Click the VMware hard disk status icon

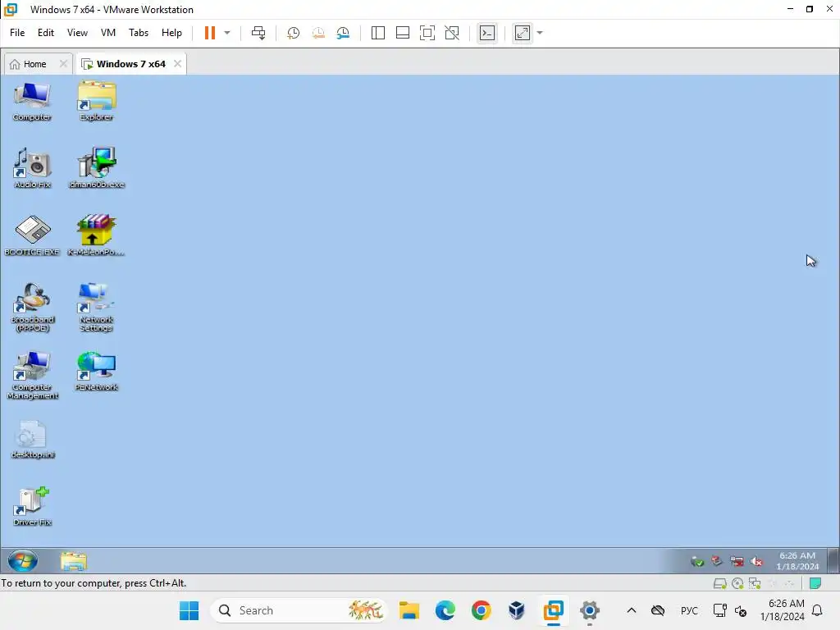pos(720,583)
